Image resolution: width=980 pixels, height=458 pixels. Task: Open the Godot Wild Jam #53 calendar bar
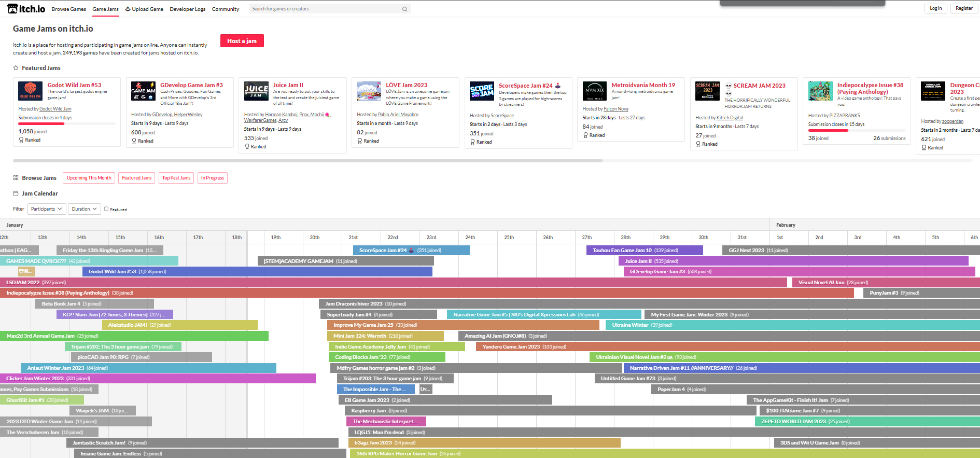257,272
